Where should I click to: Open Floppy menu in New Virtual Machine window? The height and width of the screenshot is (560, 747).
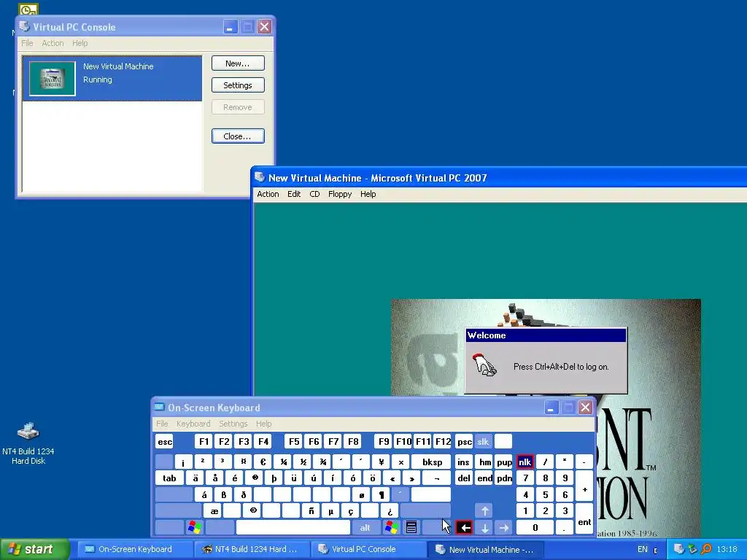[340, 194]
